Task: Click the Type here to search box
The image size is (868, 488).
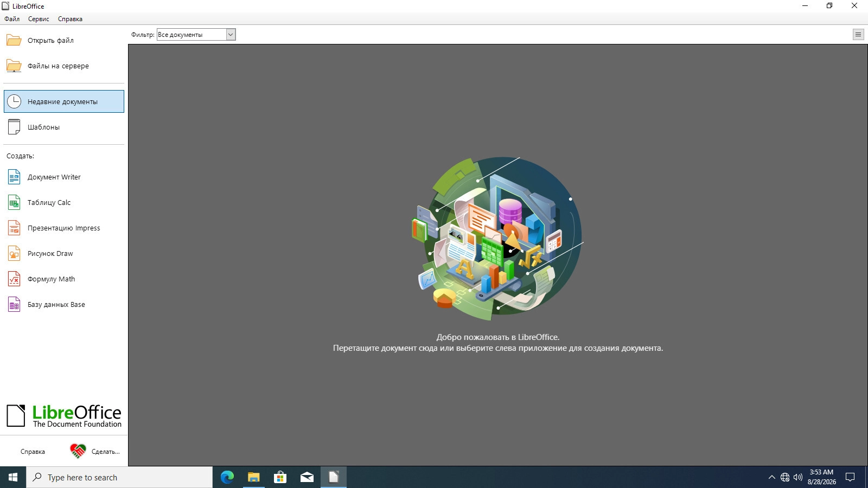Action: pos(119,477)
